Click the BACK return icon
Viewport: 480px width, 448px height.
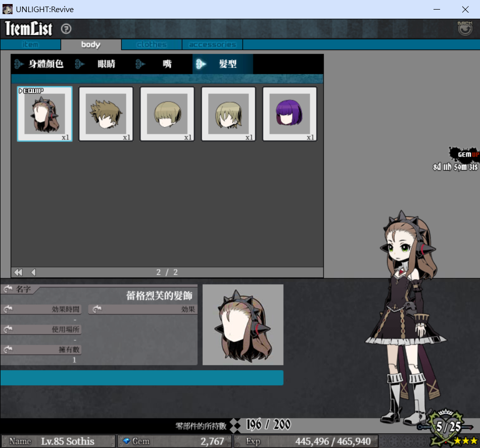pyautogui.click(x=465, y=28)
